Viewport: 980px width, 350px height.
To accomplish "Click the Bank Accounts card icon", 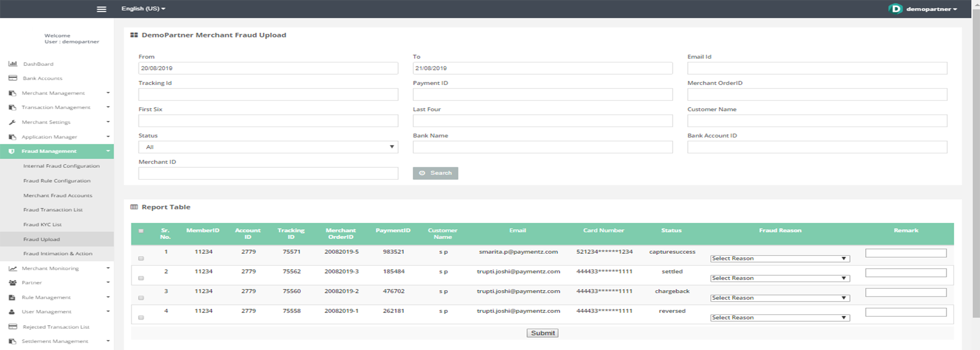I will tap(13, 78).
